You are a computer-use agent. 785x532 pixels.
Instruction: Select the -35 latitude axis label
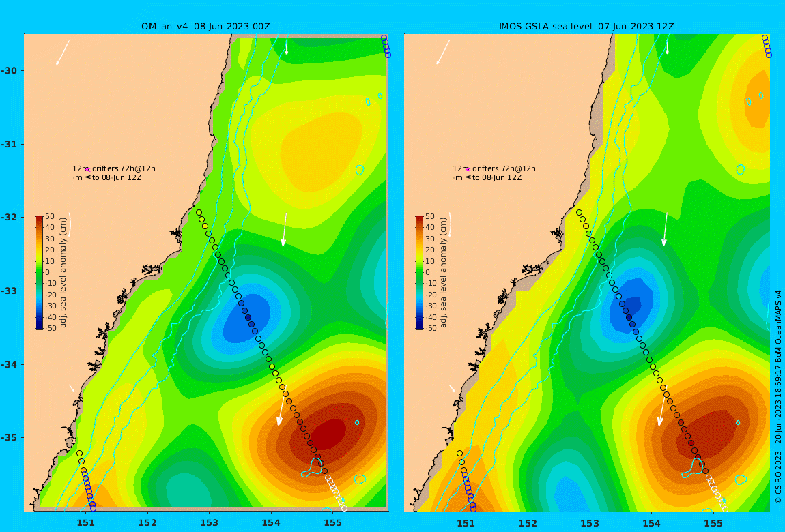(9, 438)
